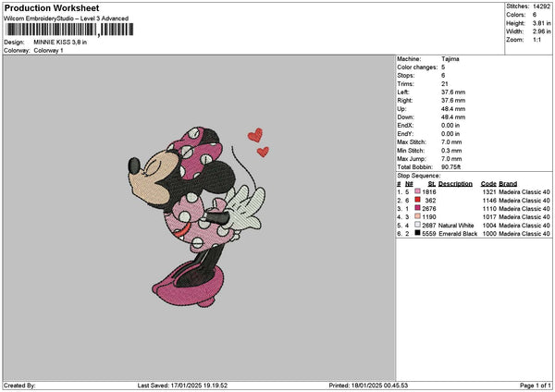Click the Stop Sequence heading
This screenshot has width=555, height=392.
[419, 174]
